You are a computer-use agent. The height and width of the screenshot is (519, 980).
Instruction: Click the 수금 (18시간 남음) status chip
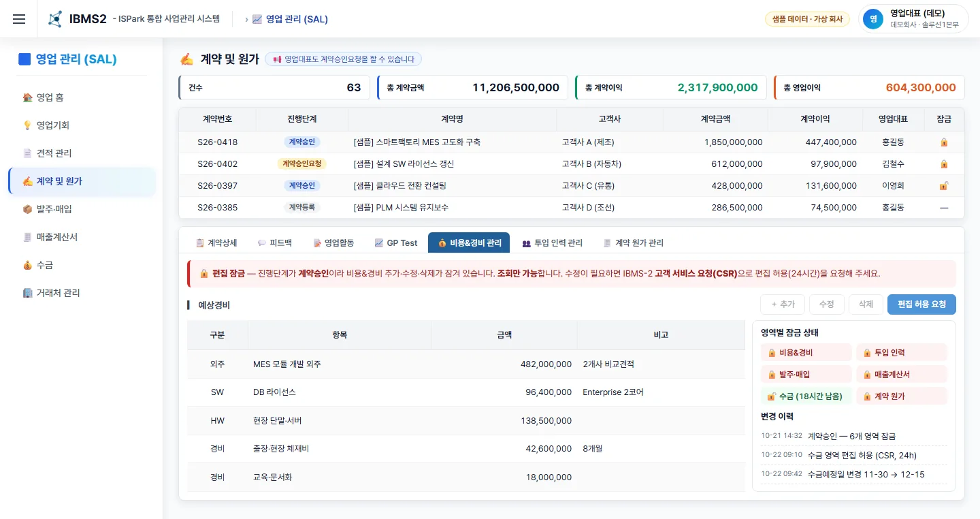pos(806,396)
